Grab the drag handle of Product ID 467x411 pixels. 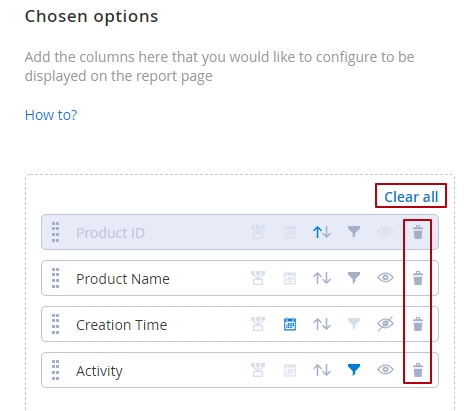click(x=56, y=232)
